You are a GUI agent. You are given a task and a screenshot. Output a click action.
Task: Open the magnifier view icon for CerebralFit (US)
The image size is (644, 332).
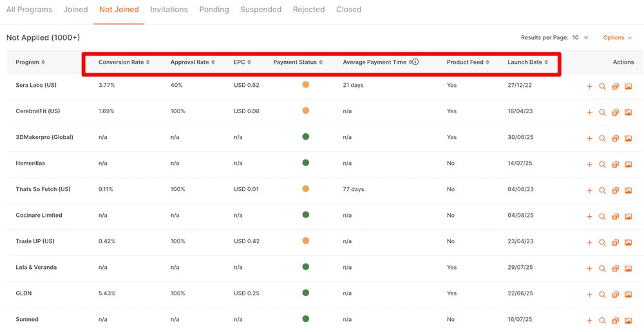pyautogui.click(x=602, y=113)
